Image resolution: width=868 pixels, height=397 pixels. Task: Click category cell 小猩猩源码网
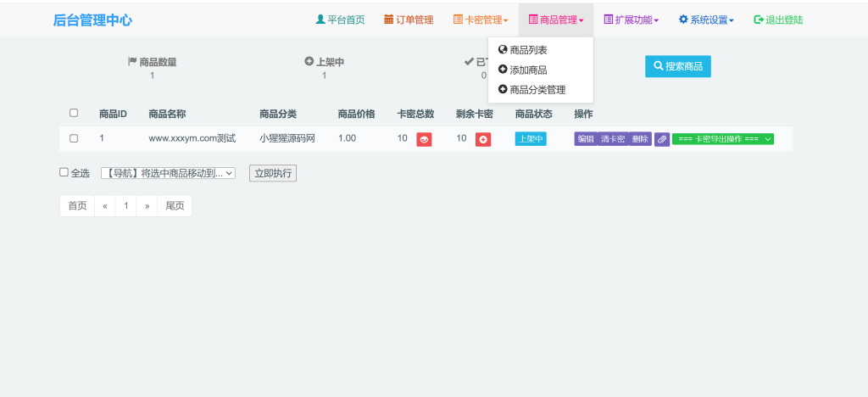[x=287, y=138]
